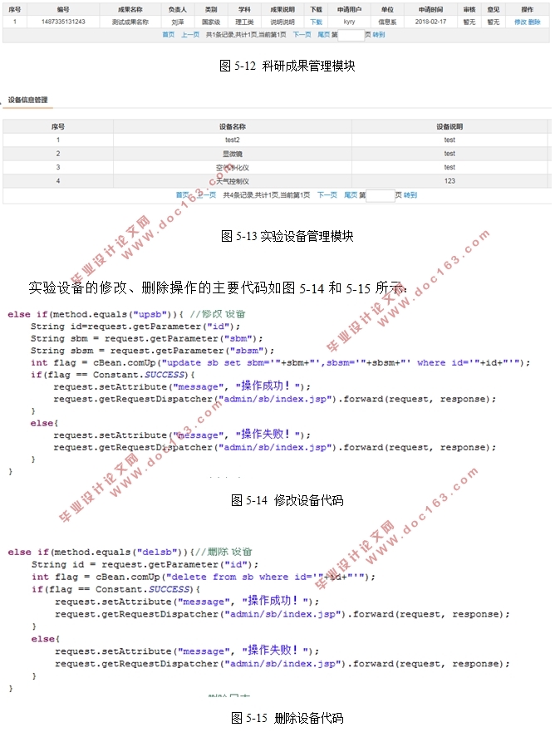Screen dimensions: 560x737
Task: Focus the achievement table page number field
Action: (351, 35)
